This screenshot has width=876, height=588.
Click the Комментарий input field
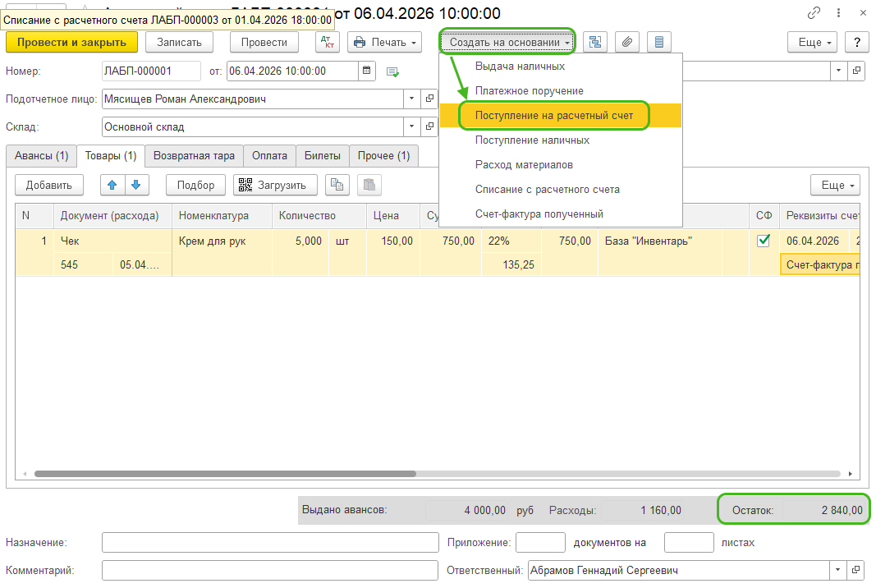pos(270,570)
